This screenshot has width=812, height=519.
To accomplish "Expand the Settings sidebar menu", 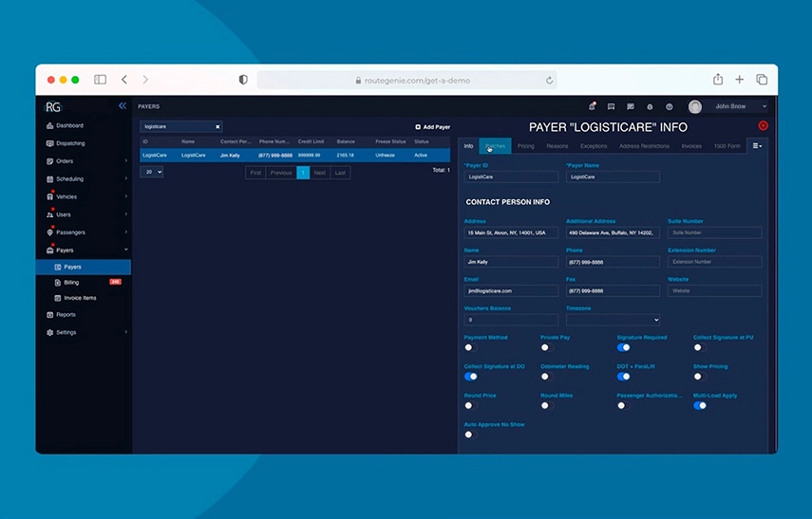I will click(126, 332).
